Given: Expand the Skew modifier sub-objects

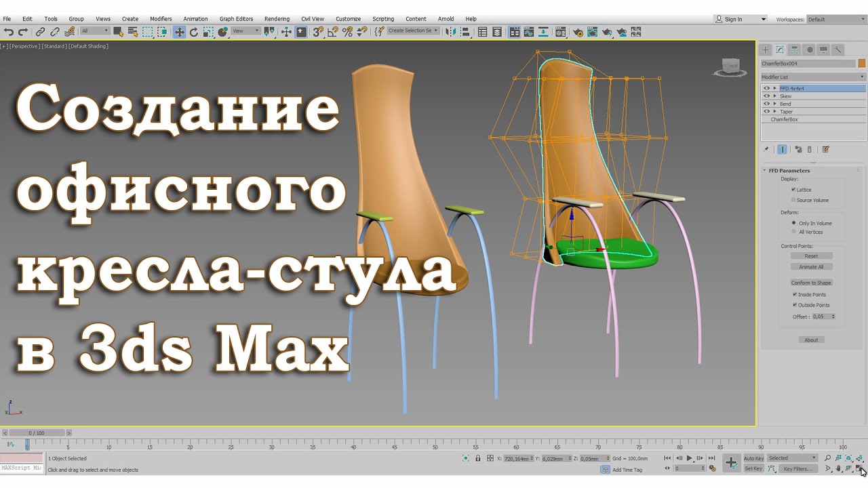Looking at the screenshot, I should (774, 96).
